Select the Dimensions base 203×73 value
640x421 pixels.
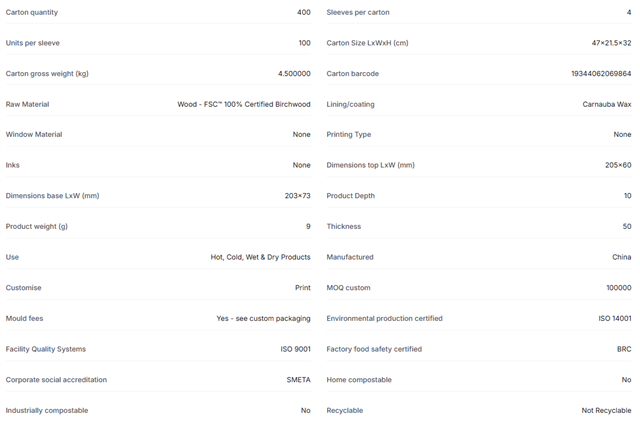pyautogui.click(x=297, y=196)
